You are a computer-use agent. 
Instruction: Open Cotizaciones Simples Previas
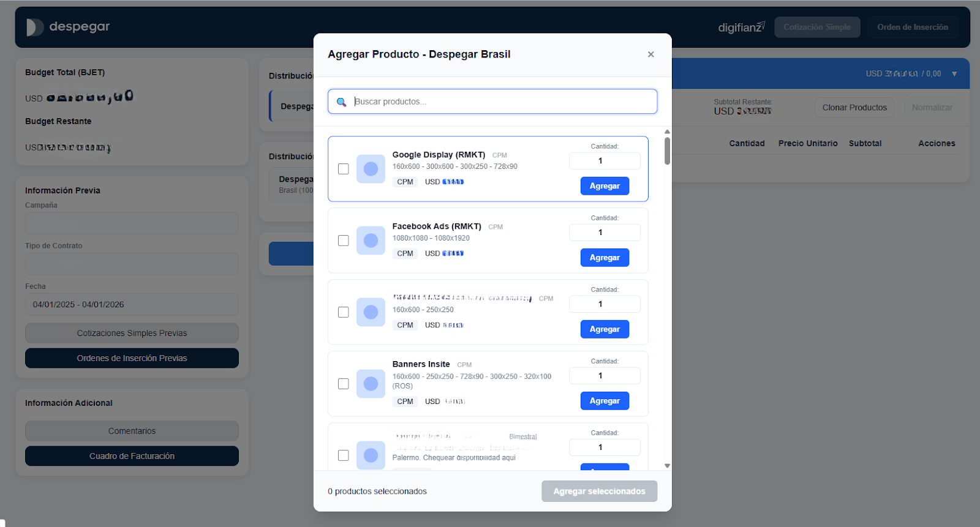[x=132, y=333]
